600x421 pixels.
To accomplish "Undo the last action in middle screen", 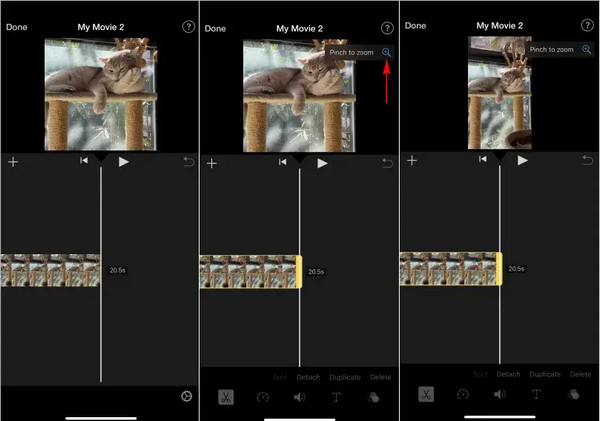I will 388,163.
